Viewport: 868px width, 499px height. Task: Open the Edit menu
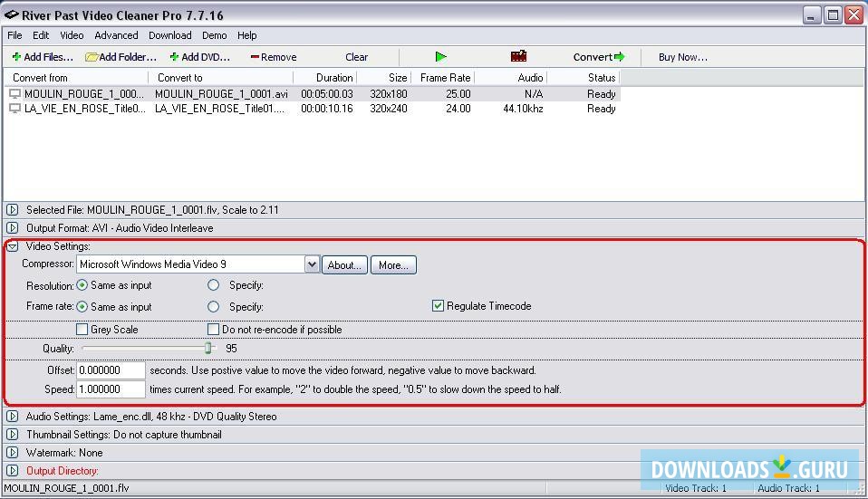(x=41, y=35)
